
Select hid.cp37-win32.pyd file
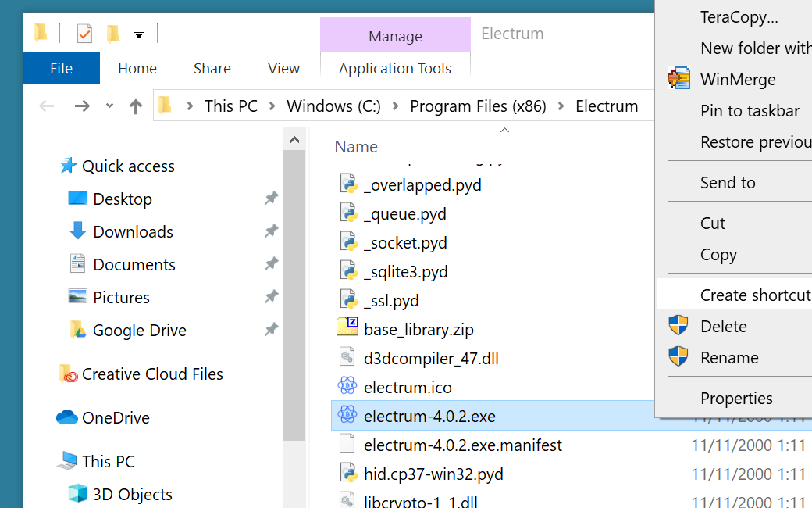point(433,474)
